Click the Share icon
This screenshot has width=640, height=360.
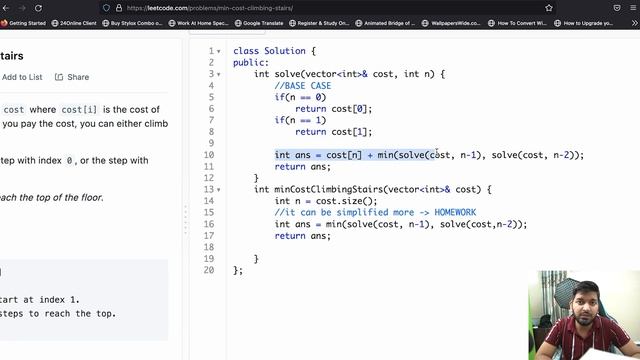point(59,77)
